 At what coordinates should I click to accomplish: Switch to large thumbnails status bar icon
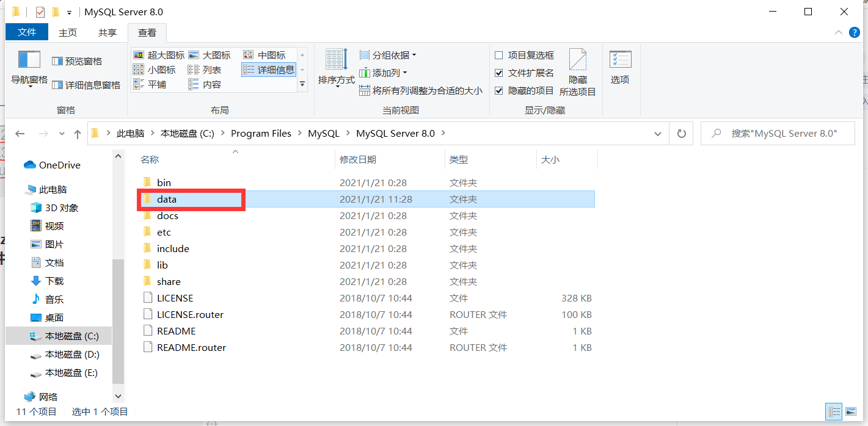850,411
